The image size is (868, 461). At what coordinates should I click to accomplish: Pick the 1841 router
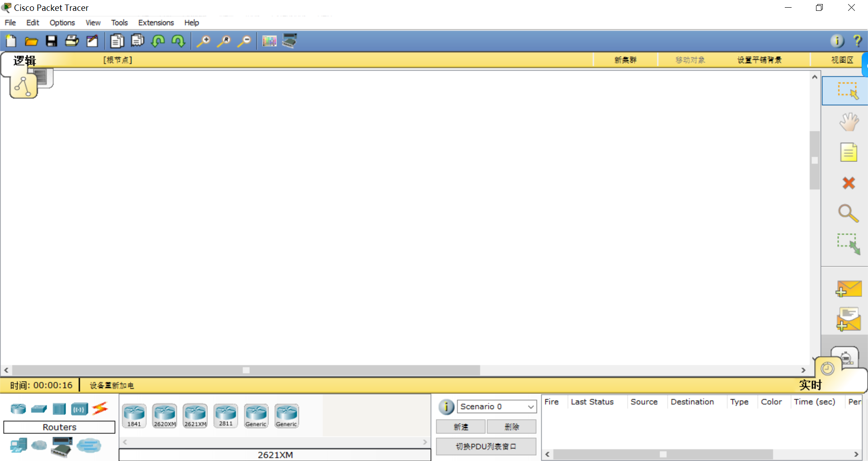coord(134,416)
